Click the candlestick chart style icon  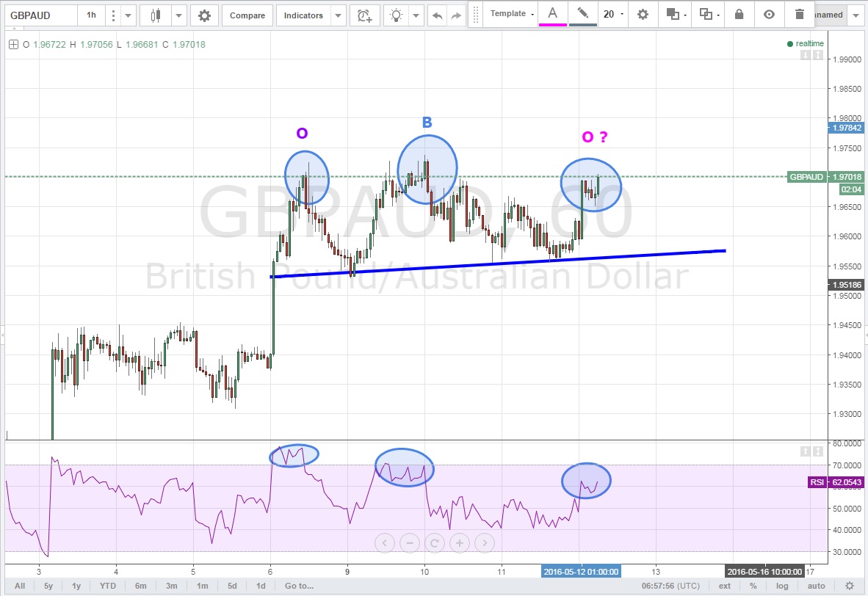[155, 15]
